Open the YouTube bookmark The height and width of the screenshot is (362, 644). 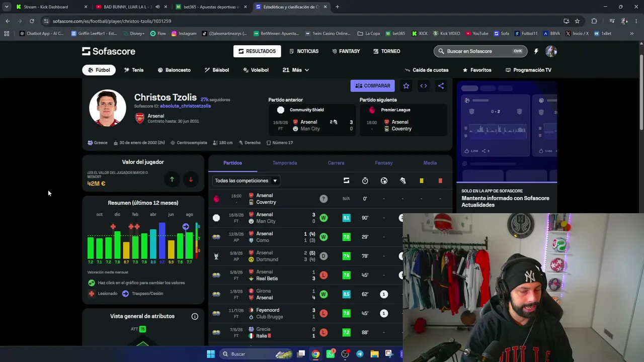[x=477, y=34]
